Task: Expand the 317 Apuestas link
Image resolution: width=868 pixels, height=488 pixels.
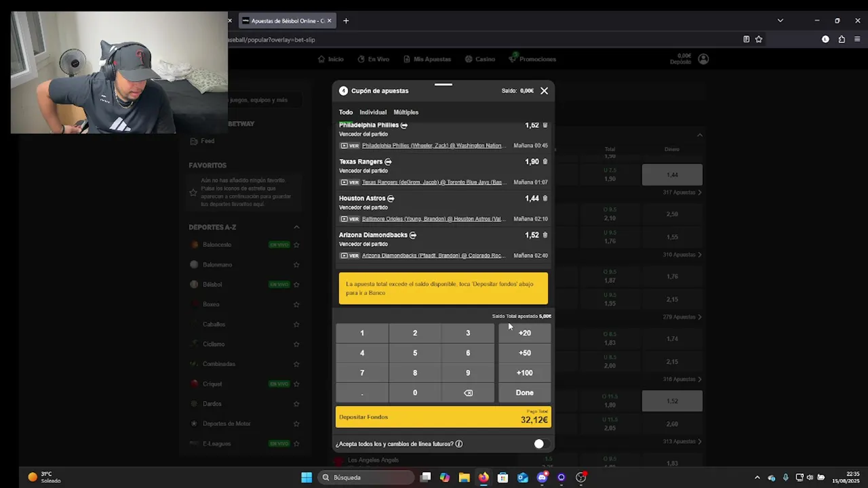Action: 683,192
